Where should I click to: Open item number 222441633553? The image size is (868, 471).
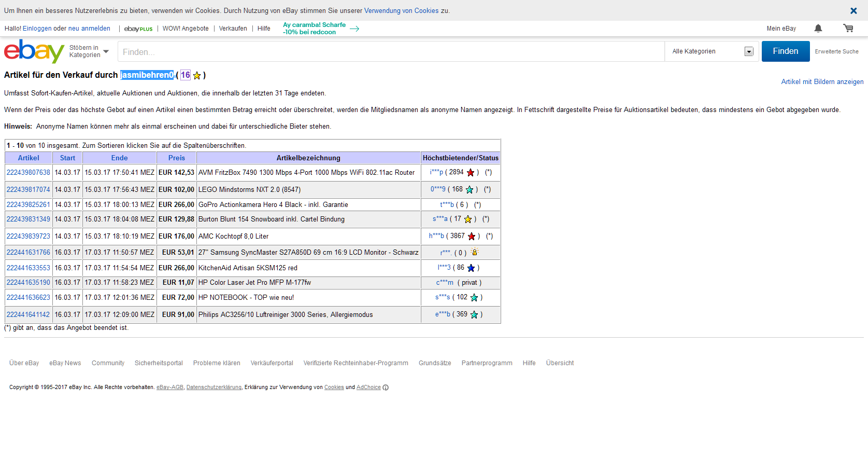29,268
